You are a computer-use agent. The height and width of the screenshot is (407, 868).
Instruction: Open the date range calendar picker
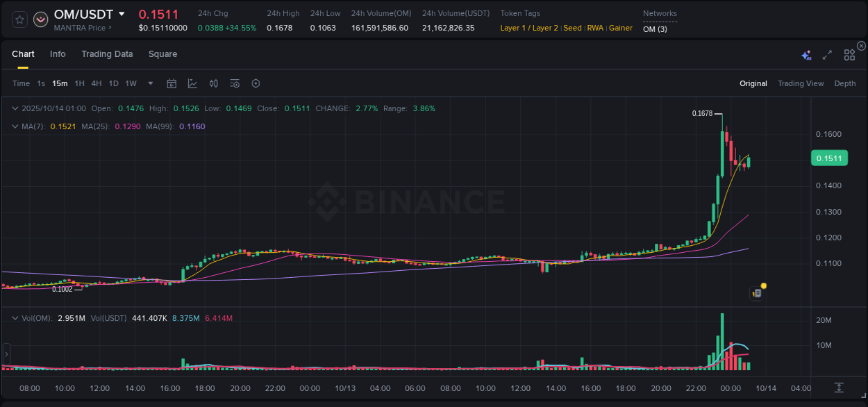click(x=172, y=83)
